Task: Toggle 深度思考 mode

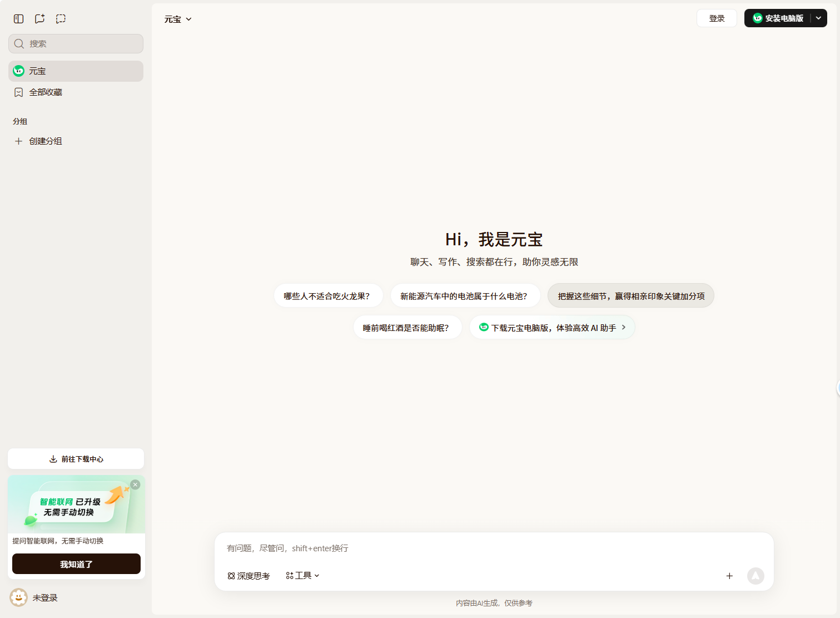Action: click(248, 576)
